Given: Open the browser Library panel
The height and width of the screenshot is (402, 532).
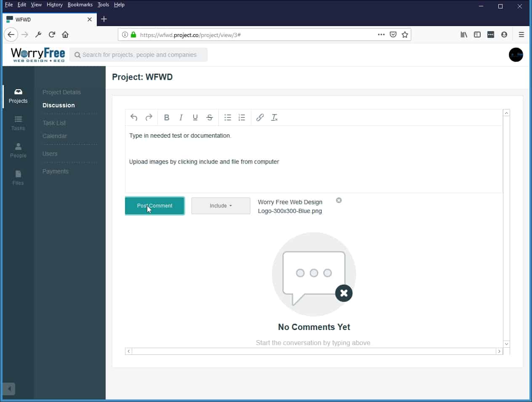Looking at the screenshot, I should (464, 35).
